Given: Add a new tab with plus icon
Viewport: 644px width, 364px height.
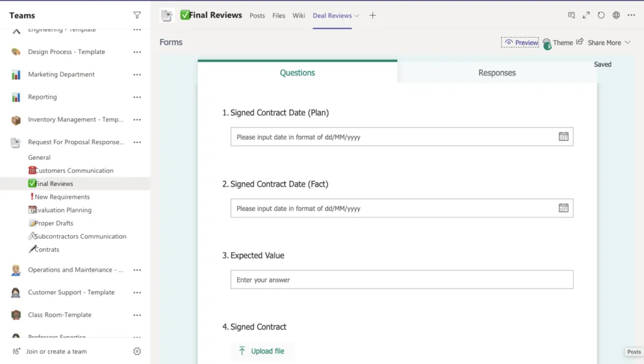Looking at the screenshot, I should [372, 16].
